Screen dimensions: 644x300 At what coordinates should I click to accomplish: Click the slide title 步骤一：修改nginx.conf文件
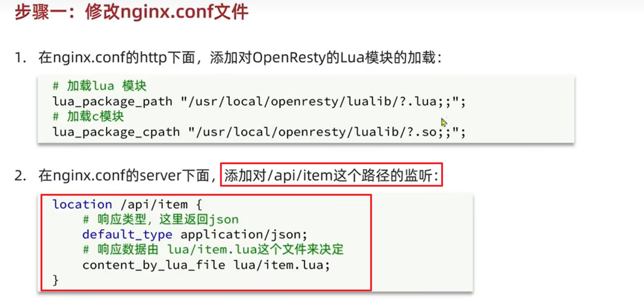131,12
